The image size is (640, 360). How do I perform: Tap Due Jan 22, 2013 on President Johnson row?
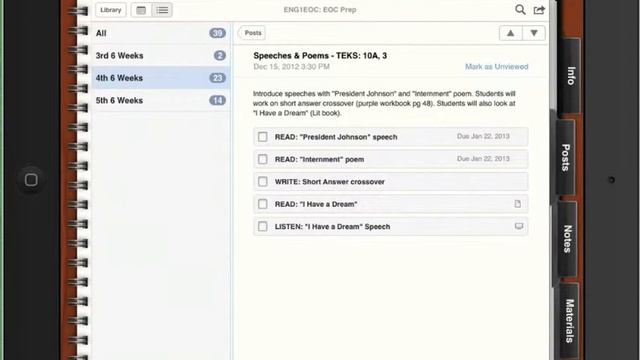click(483, 136)
